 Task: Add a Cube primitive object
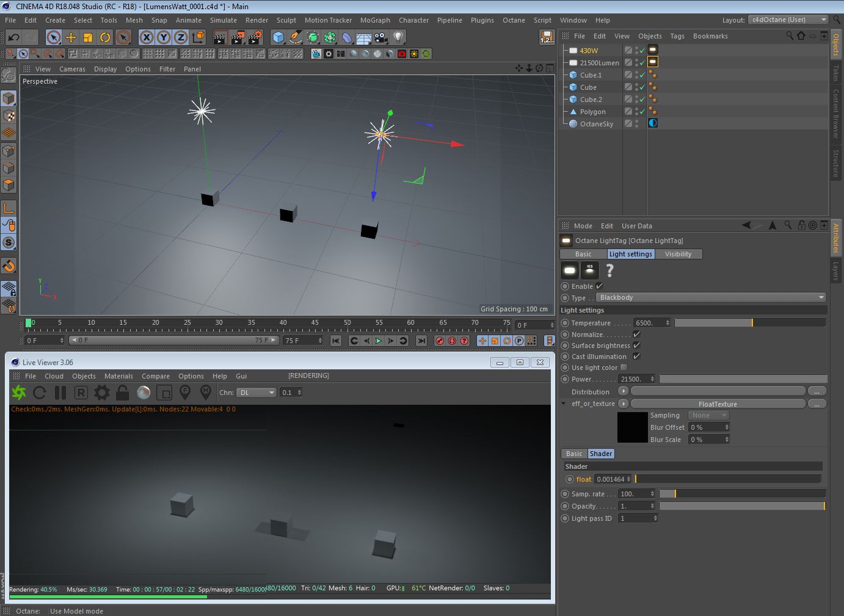(x=278, y=37)
